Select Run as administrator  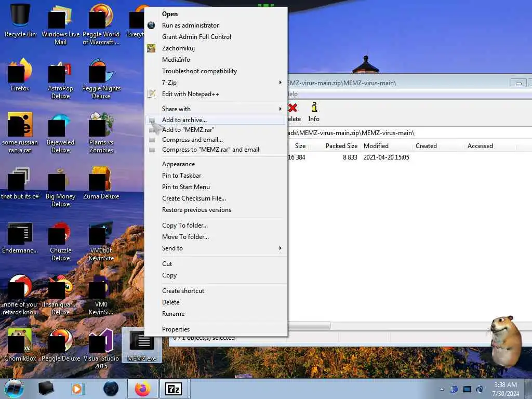[x=216, y=25]
